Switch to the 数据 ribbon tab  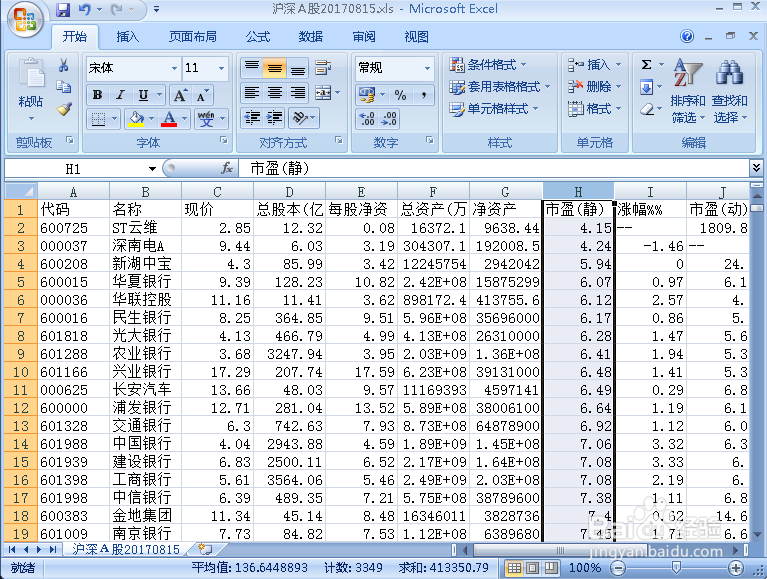tap(311, 37)
